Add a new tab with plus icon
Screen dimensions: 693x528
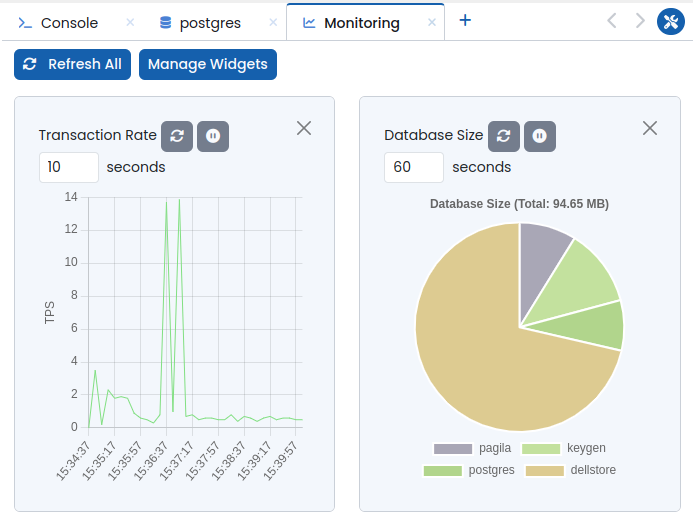[x=465, y=20]
